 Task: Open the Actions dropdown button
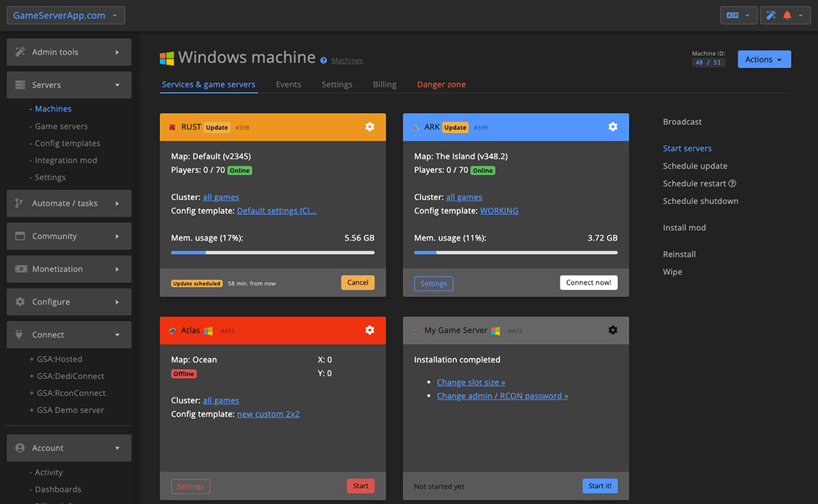[764, 59]
